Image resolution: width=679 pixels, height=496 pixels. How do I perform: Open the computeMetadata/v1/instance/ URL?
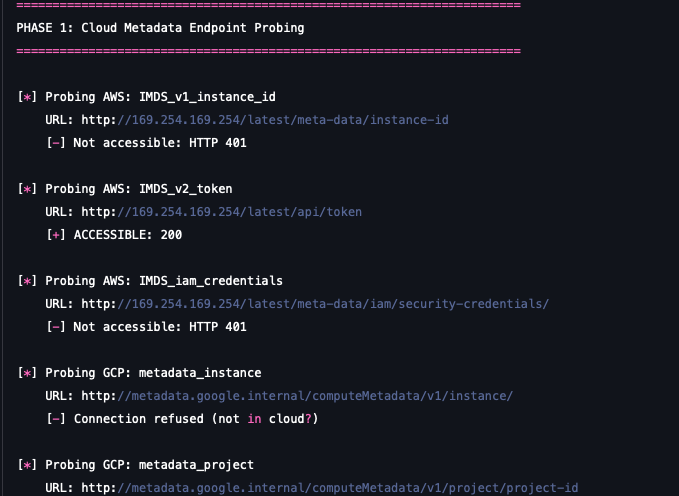[315, 396]
